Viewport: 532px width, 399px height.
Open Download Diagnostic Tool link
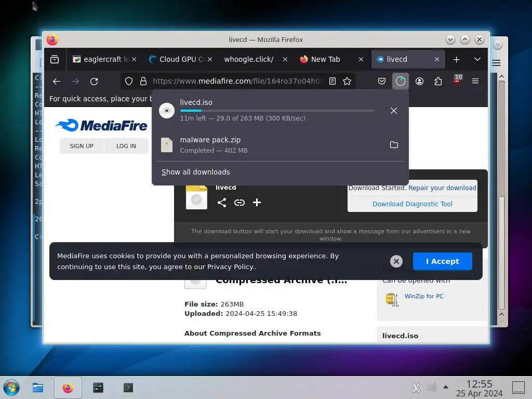[412, 204]
